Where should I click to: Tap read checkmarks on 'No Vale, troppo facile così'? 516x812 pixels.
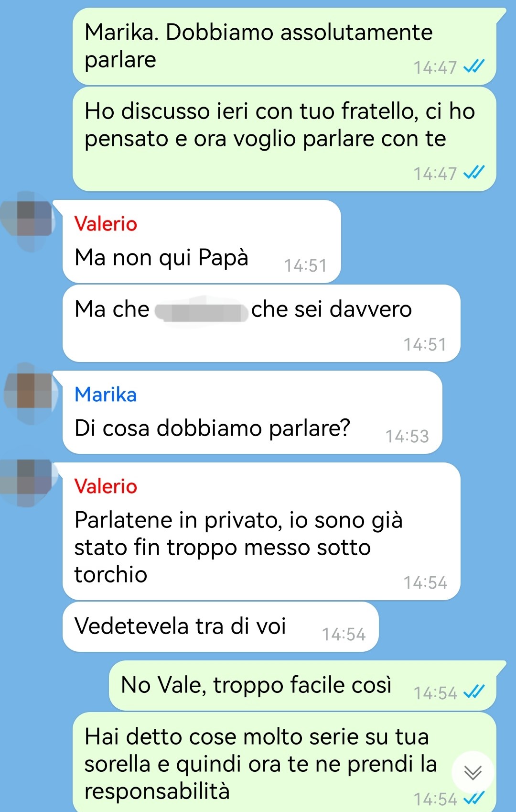pyautogui.click(x=474, y=692)
